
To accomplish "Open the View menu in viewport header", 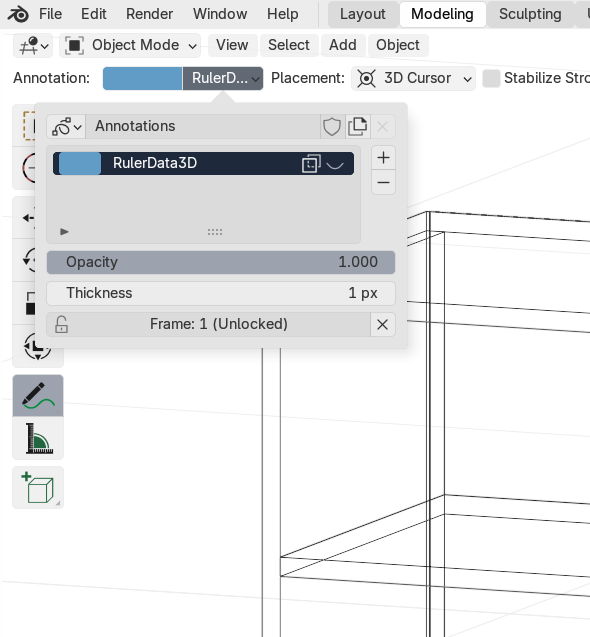I will pos(232,45).
